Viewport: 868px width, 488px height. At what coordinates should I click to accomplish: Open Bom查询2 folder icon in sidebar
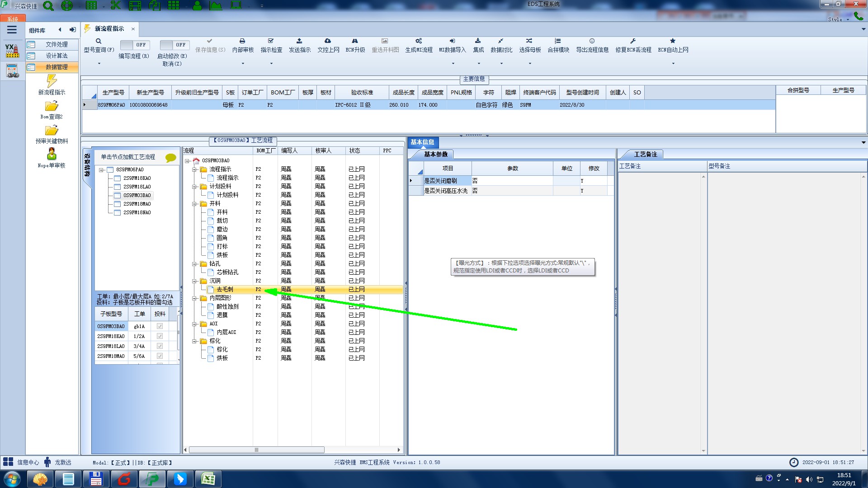tap(52, 106)
